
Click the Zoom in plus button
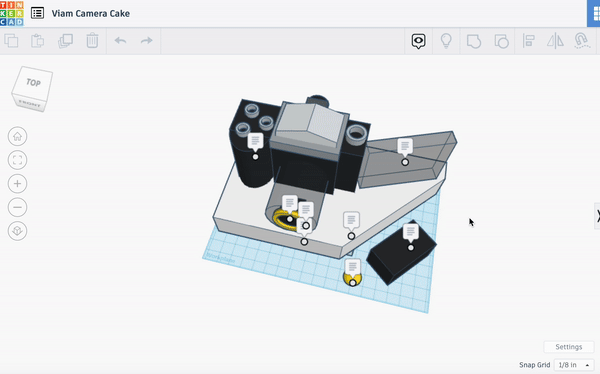pyautogui.click(x=17, y=184)
